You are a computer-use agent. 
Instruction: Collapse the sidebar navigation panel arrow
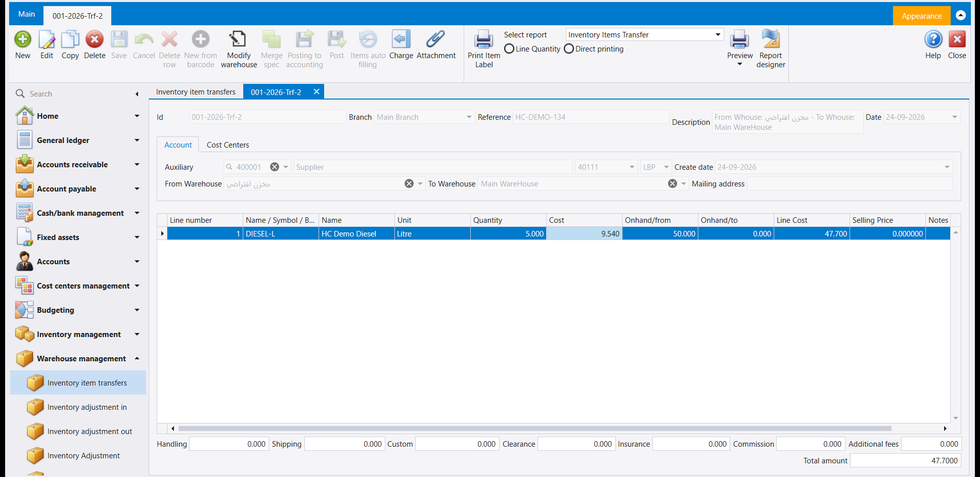click(x=137, y=93)
